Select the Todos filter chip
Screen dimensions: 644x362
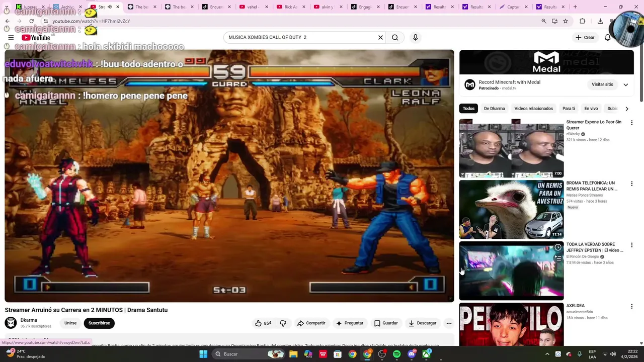[468, 109]
